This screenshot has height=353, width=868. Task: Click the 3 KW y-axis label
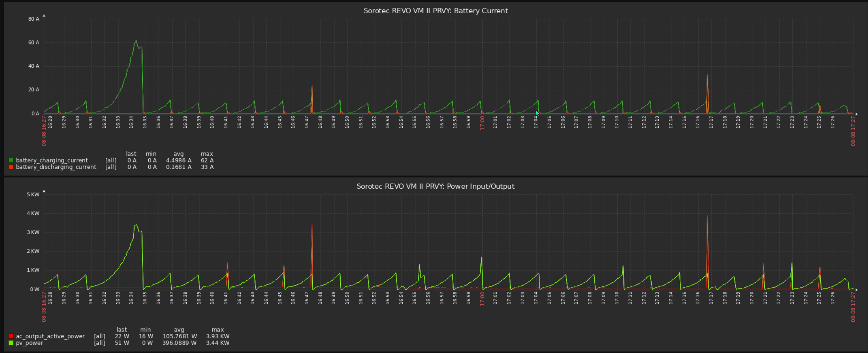tap(33, 232)
